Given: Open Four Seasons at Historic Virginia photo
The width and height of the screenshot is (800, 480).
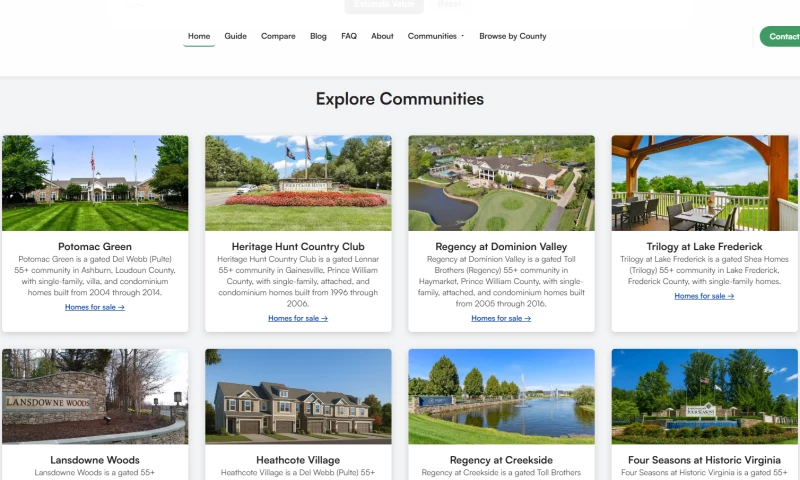Looking at the screenshot, I should (x=705, y=396).
